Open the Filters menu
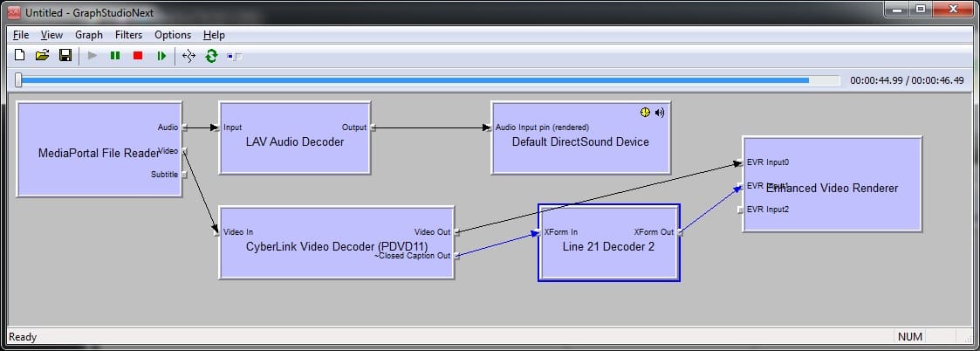The height and width of the screenshot is (351, 980). click(128, 35)
